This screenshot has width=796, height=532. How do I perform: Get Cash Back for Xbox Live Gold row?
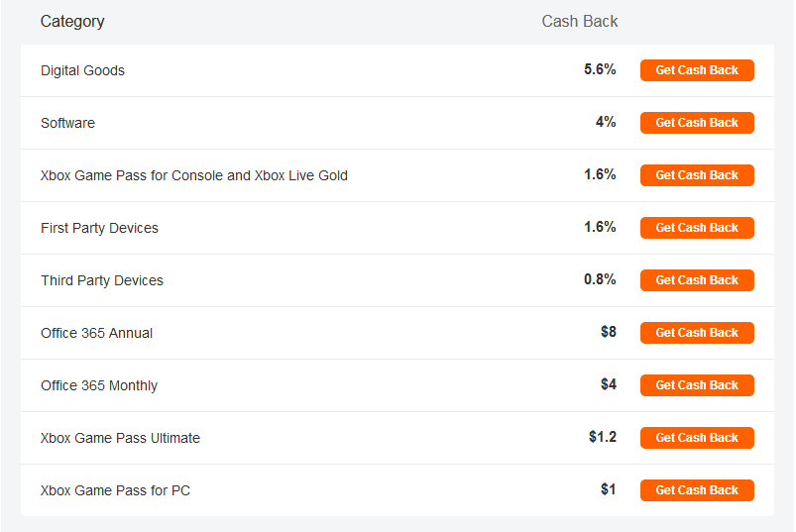tap(697, 175)
